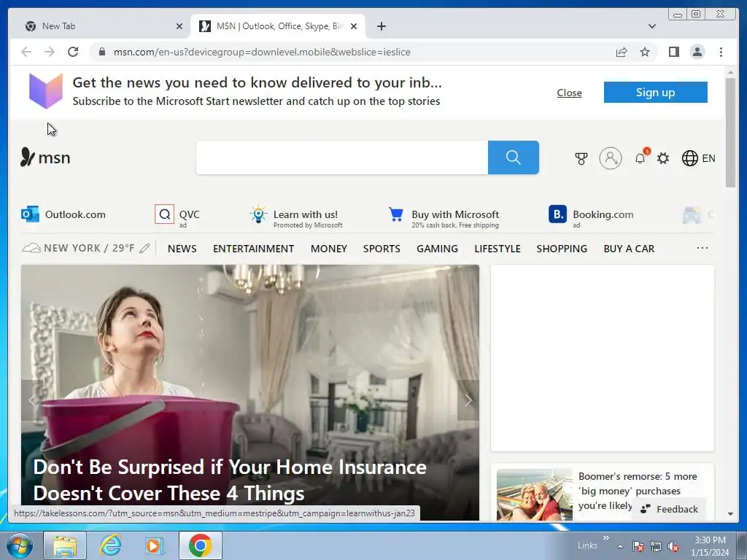Open the Chrome side panel
Screen dimensions: 747x560
[673, 52]
